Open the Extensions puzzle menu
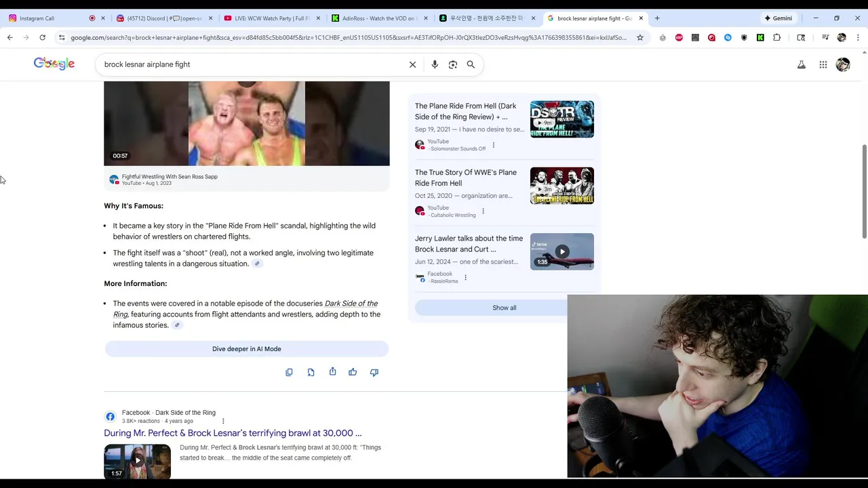 point(777,37)
